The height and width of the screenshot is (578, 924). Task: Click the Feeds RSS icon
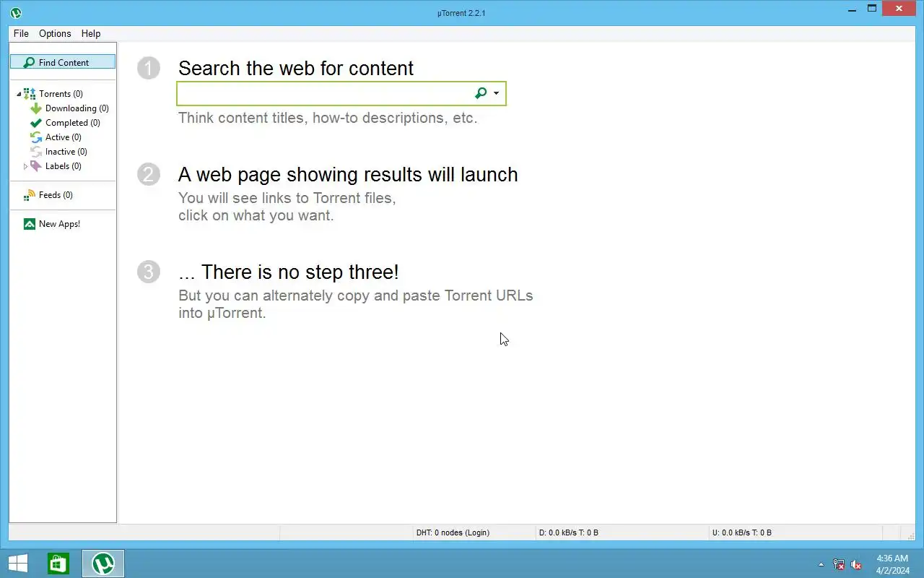(30, 195)
